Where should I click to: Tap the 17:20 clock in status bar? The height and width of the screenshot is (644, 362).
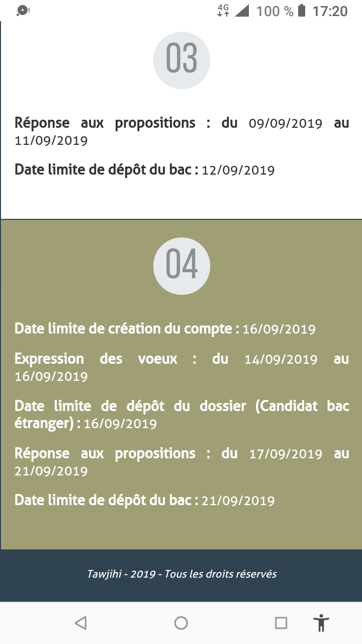[330, 11]
